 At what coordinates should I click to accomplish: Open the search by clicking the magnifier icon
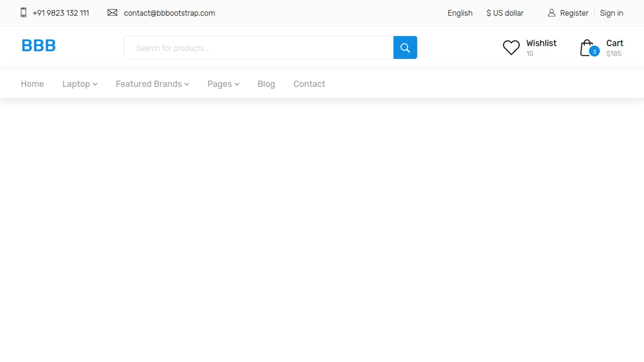(x=405, y=47)
